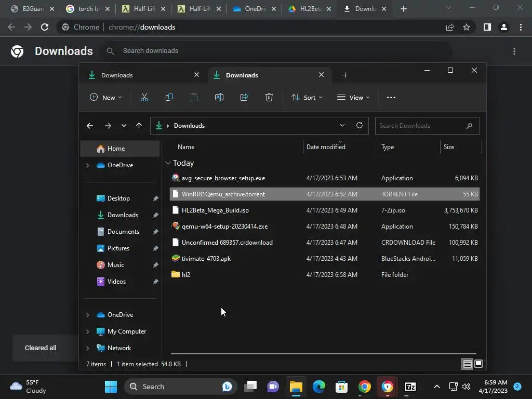The image size is (532, 399).
Task: Click the Copy icon in Explorer toolbar
Action: click(169, 97)
